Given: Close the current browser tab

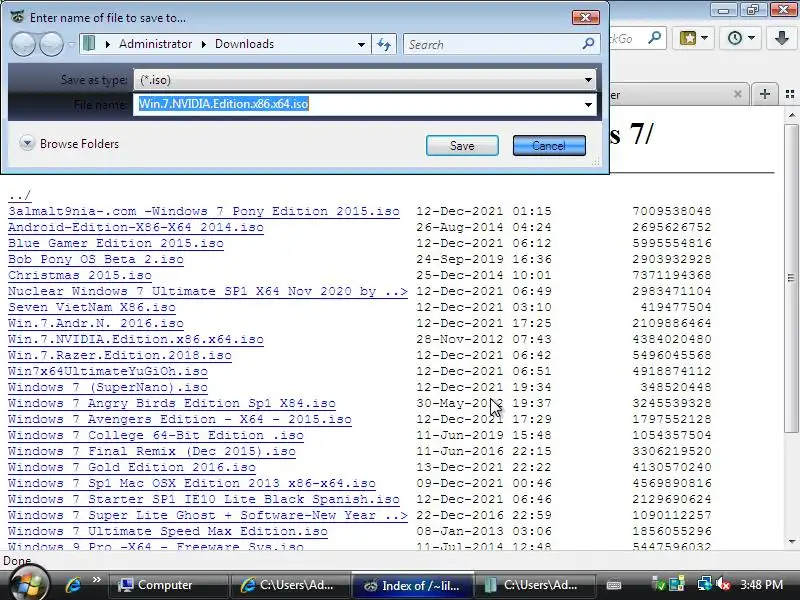Looking at the screenshot, I should 737,94.
